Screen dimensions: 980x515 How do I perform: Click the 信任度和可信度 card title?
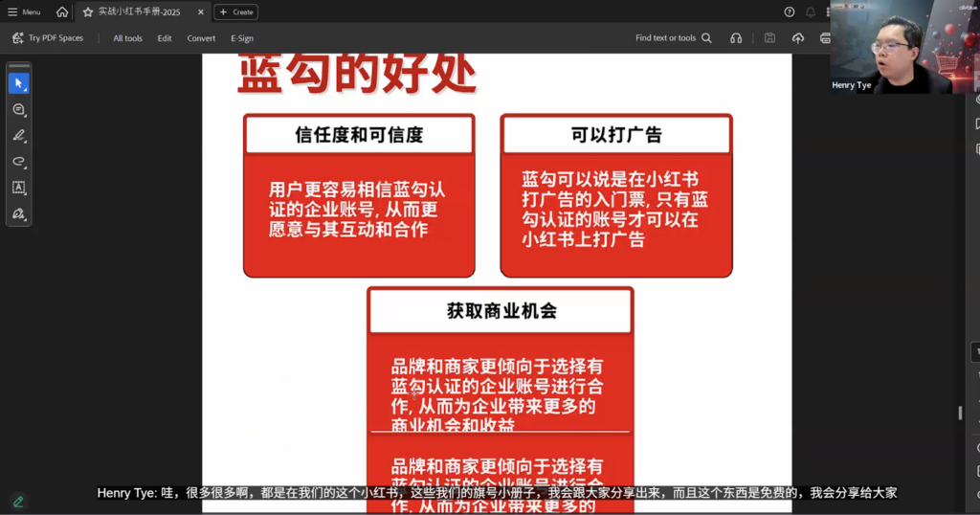point(360,134)
